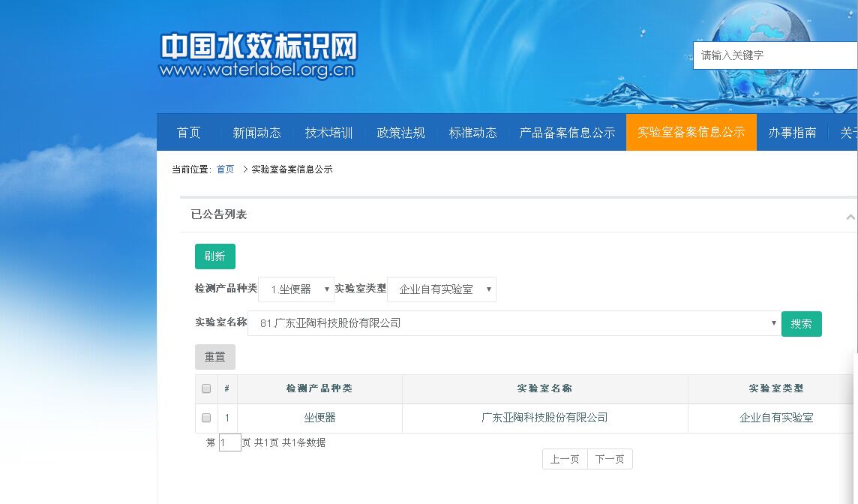The width and height of the screenshot is (858, 504).
Task: Open 政策法规 navigation item
Action: coord(400,133)
